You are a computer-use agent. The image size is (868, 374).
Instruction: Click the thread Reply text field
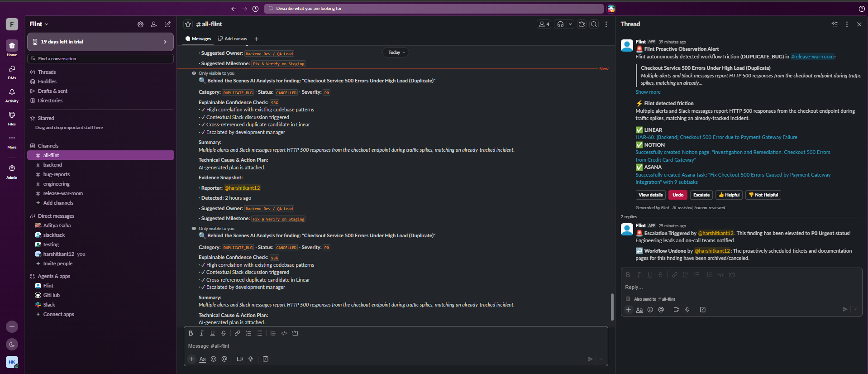pyautogui.click(x=741, y=288)
